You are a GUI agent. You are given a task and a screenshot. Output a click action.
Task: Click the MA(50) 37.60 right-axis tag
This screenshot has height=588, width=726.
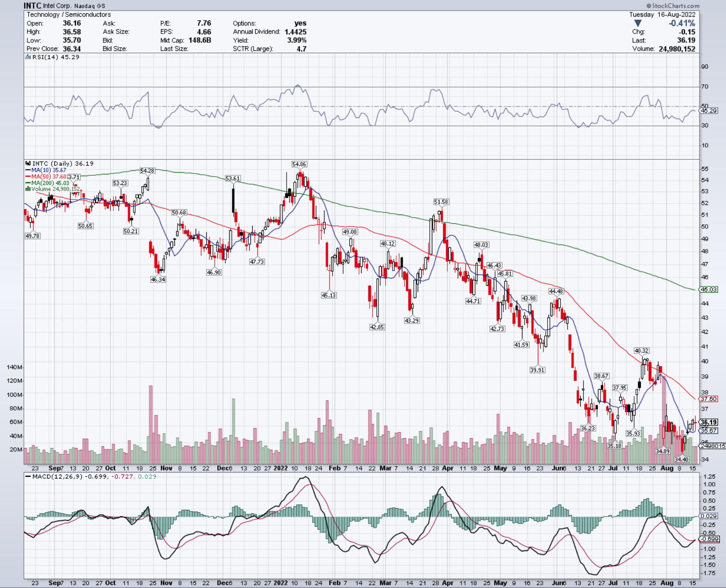709,399
